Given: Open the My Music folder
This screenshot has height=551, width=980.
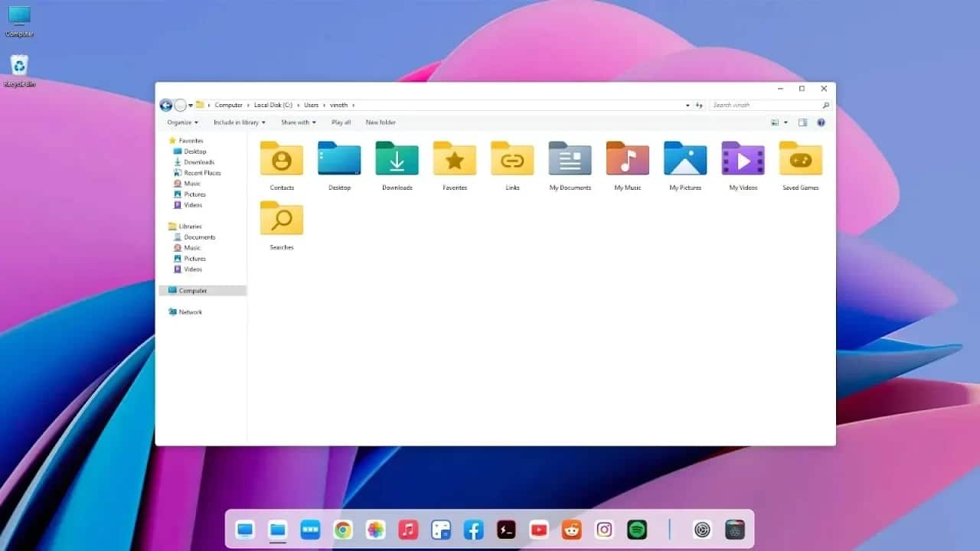Looking at the screenshot, I should [x=628, y=158].
